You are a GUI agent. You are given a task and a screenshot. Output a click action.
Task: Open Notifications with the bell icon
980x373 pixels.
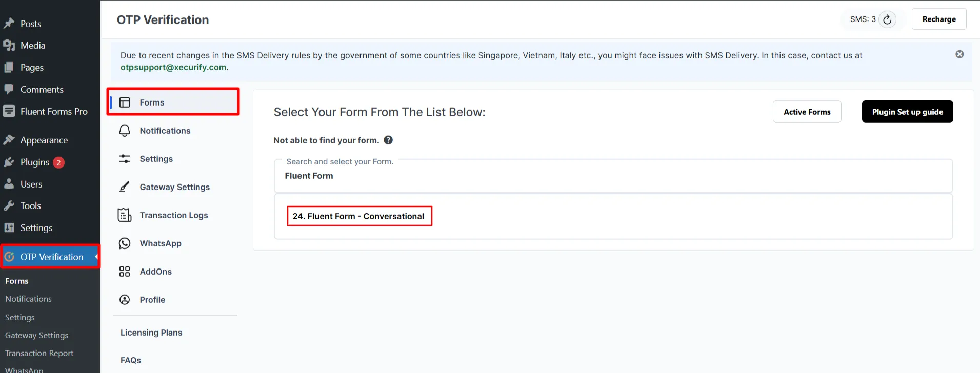point(125,131)
